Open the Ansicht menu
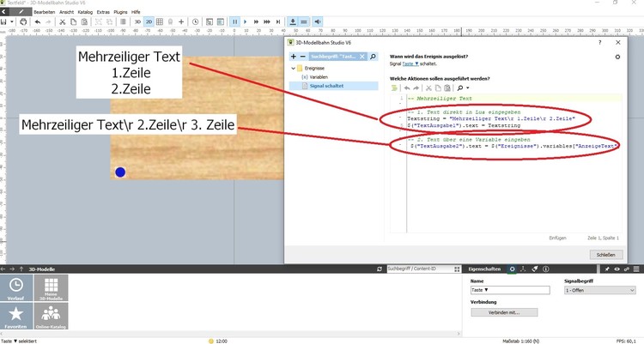Viewport: 644px width, 344px height. pos(66,12)
